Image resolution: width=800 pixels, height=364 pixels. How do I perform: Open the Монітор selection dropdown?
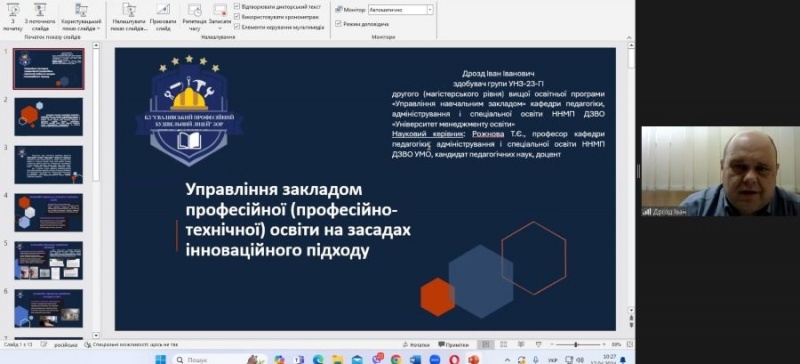(x=430, y=9)
